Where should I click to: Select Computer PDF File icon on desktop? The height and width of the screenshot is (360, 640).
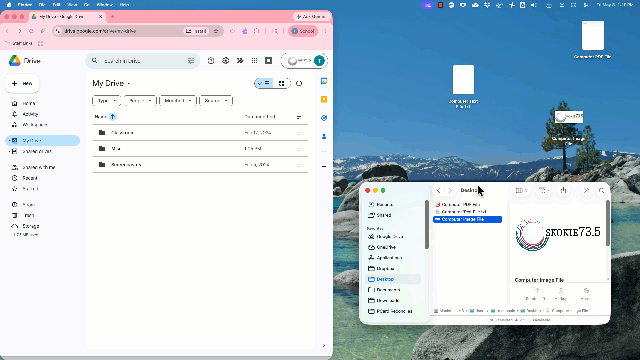593,40
